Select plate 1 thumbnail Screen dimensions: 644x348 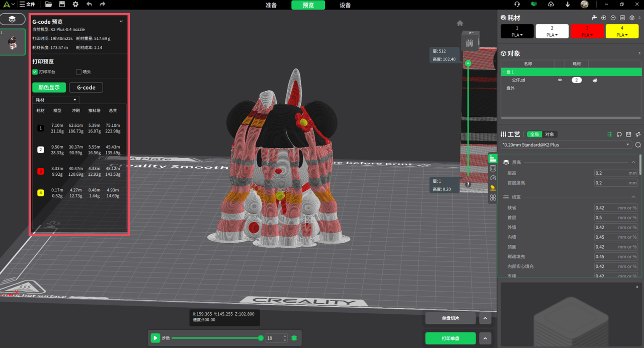tap(13, 42)
